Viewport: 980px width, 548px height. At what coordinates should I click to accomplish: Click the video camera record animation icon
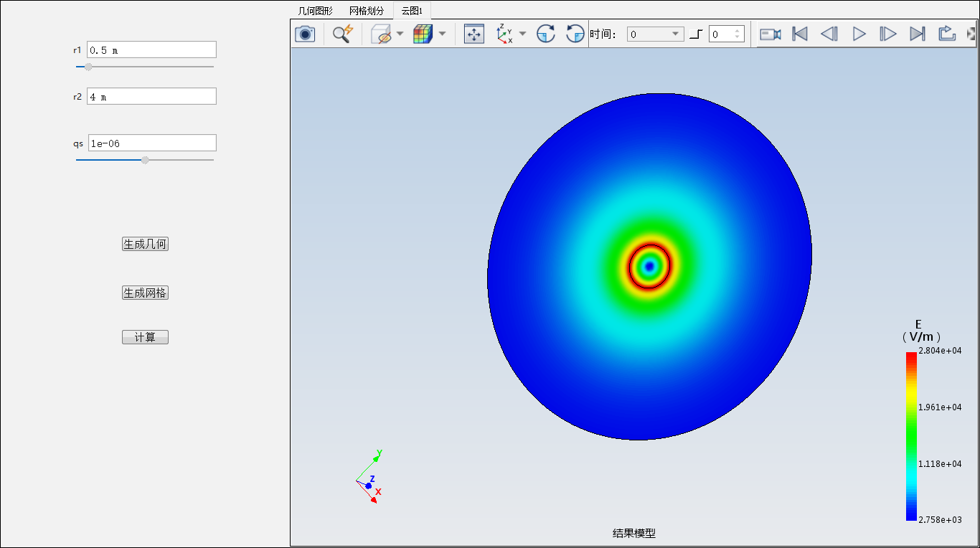pyautogui.click(x=771, y=34)
